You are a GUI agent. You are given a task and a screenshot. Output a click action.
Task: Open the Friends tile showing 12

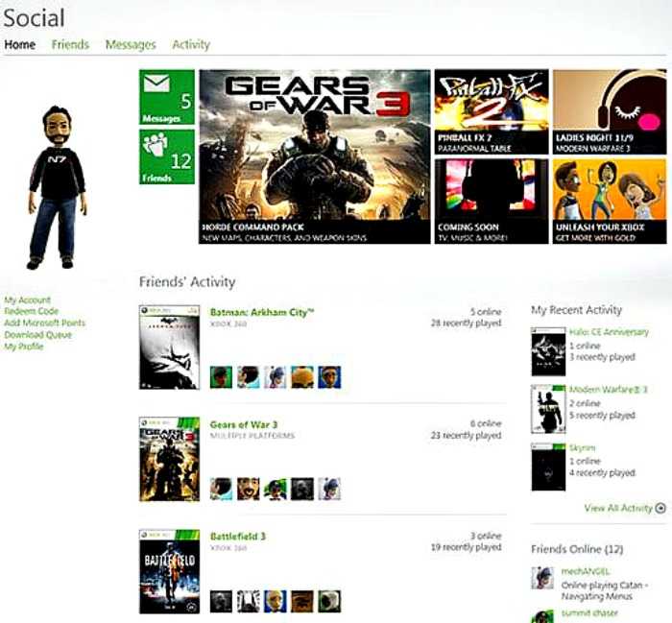click(x=167, y=156)
